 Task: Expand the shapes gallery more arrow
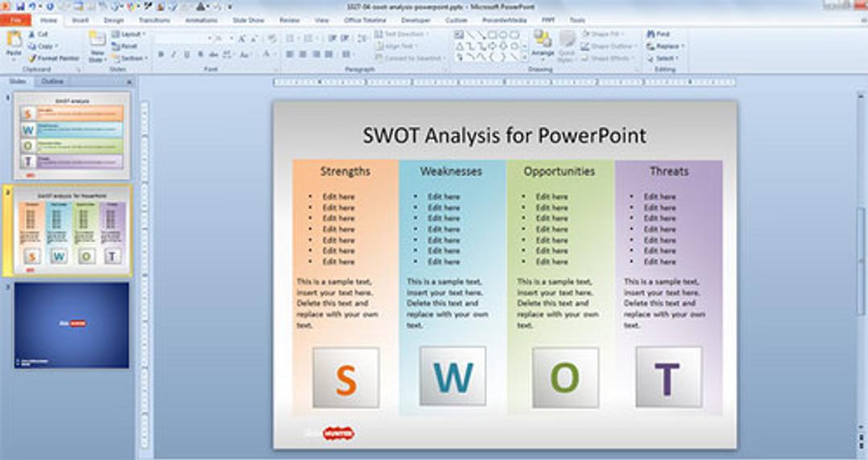(x=524, y=58)
